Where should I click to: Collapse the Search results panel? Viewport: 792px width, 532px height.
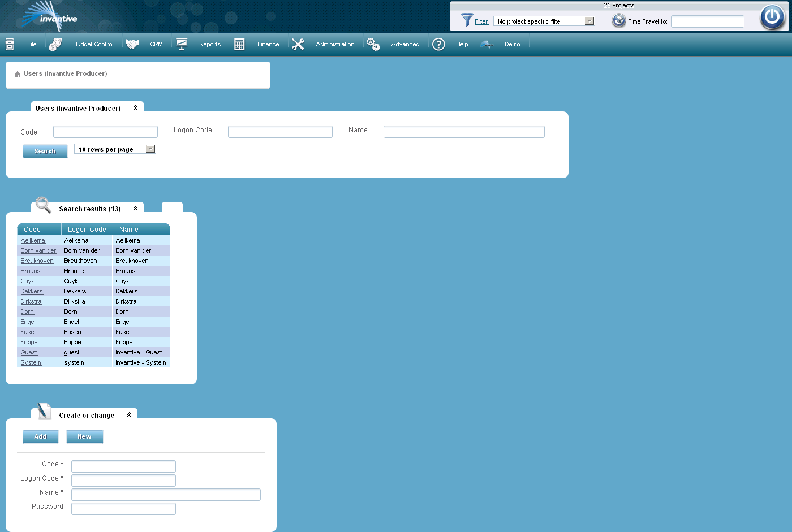pos(135,209)
